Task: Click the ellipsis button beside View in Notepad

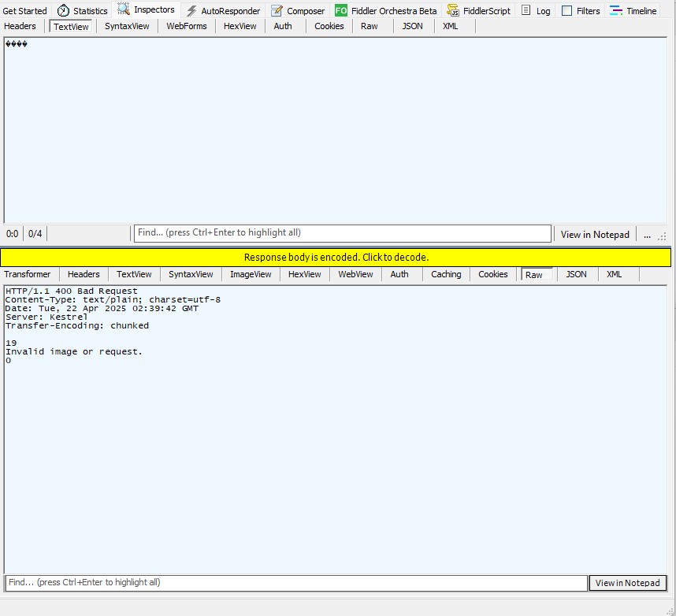Action: point(648,235)
